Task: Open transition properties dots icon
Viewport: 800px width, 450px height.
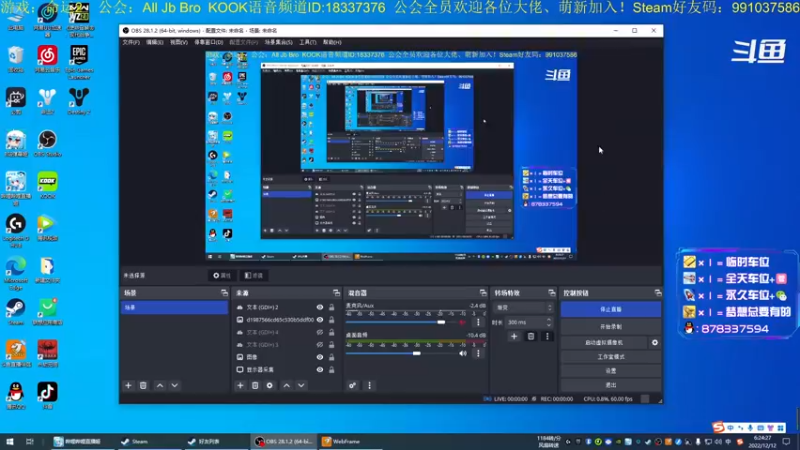Action: pos(547,336)
